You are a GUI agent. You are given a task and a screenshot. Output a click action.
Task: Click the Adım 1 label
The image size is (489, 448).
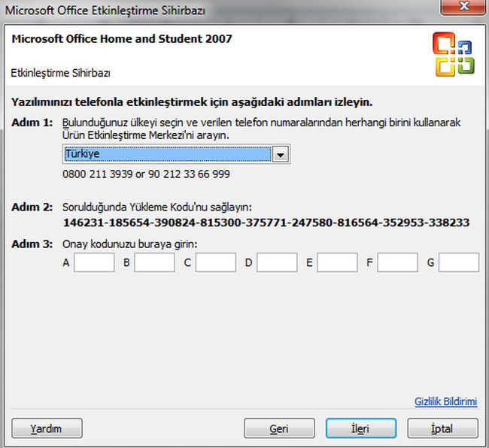pyautogui.click(x=32, y=123)
